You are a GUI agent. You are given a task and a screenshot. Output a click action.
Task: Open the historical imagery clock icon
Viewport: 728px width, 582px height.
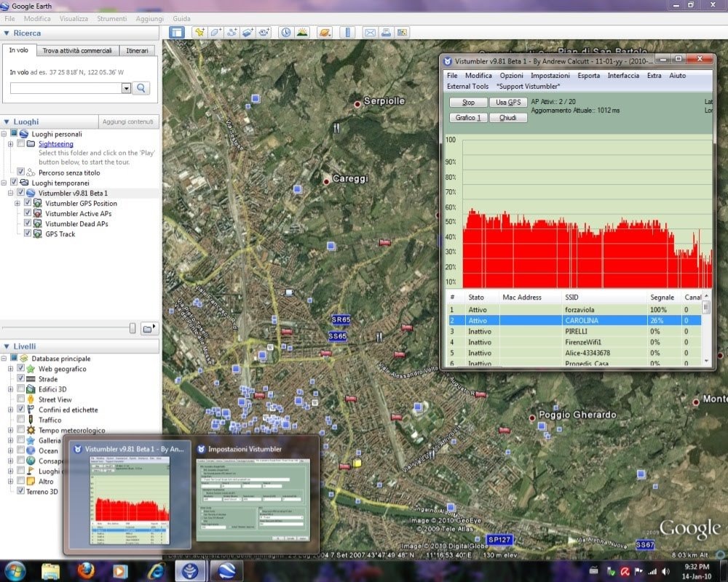[285, 32]
